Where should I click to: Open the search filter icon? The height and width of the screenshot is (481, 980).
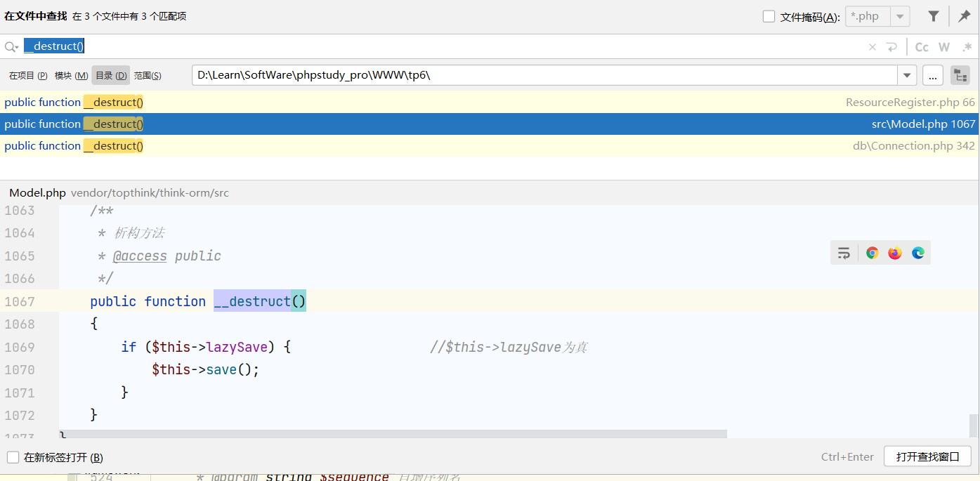(x=933, y=15)
